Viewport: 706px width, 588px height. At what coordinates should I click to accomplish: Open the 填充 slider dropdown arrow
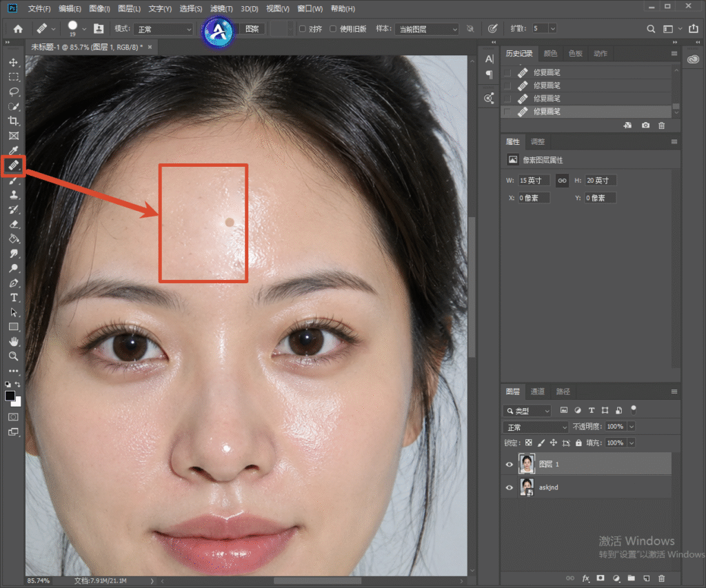click(632, 443)
